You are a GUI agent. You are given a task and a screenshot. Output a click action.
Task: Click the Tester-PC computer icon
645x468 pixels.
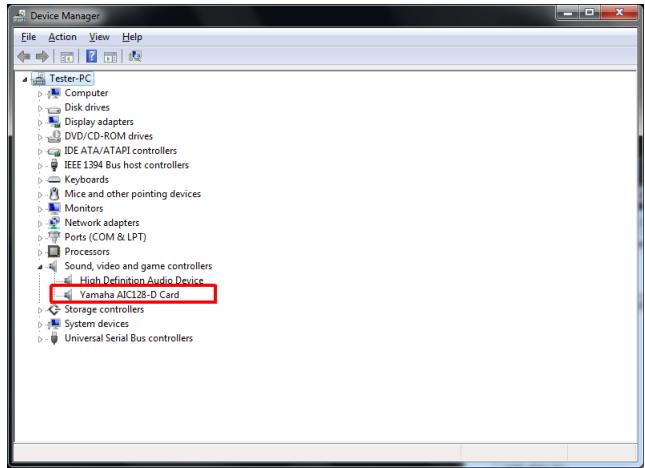click(39, 79)
